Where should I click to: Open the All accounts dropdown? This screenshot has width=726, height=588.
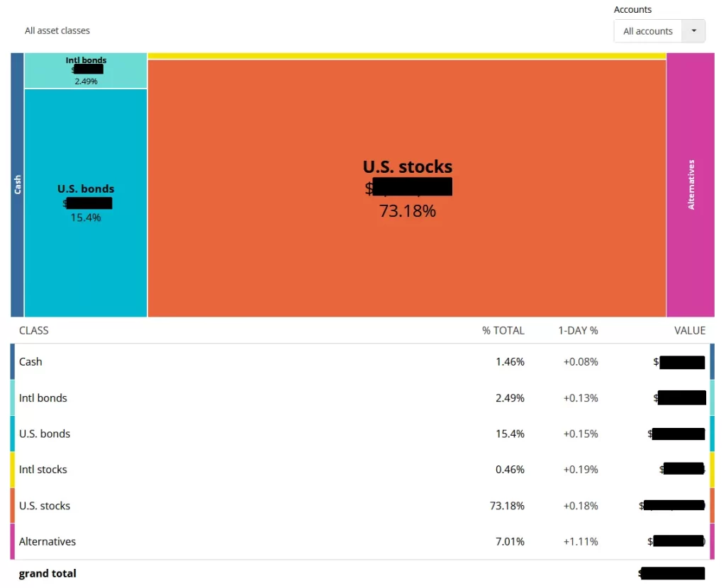click(x=647, y=30)
